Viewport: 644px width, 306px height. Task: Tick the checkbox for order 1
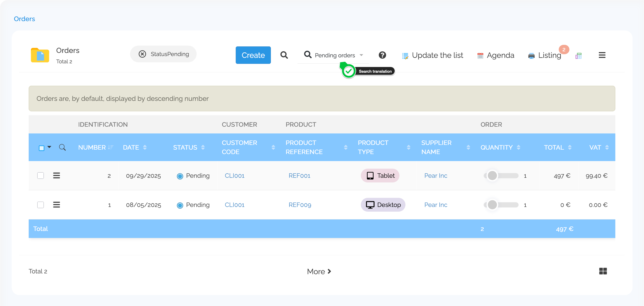click(x=41, y=205)
